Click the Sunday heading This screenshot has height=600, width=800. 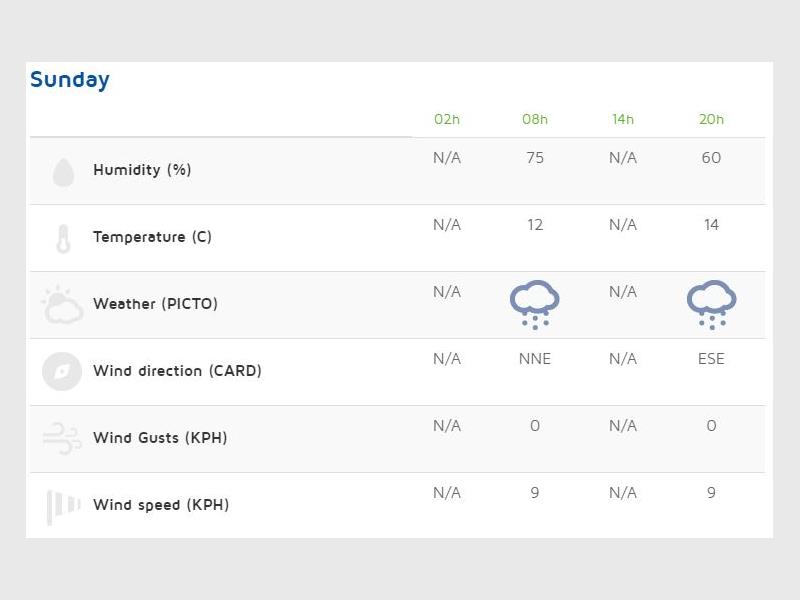pos(70,80)
